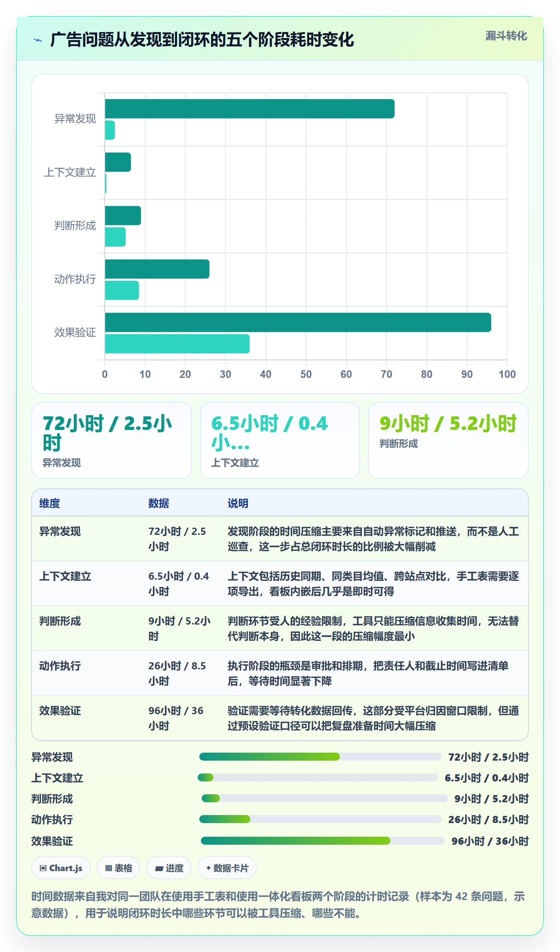Select the 表格 chip
Viewport: 560px width, 952px height.
coord(118,868)
